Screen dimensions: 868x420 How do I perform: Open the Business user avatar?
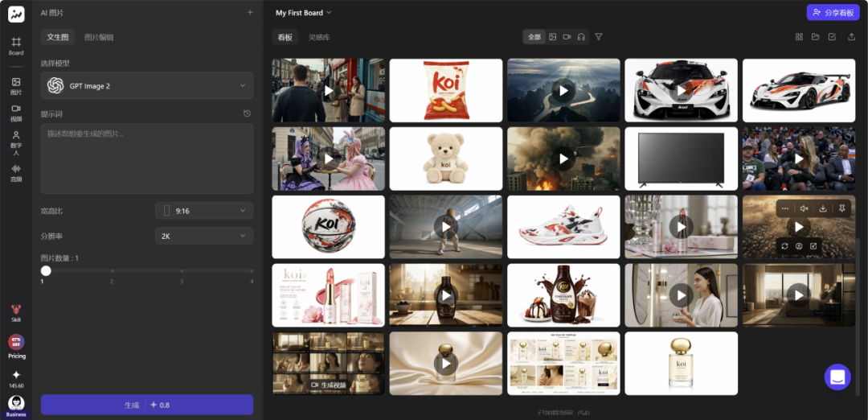16,403
